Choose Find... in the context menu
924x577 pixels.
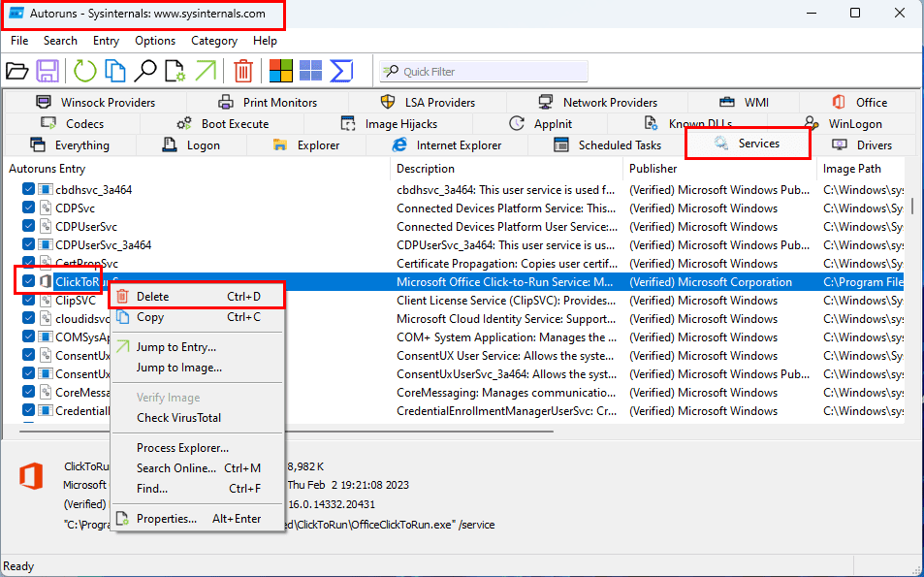(198, 489)
